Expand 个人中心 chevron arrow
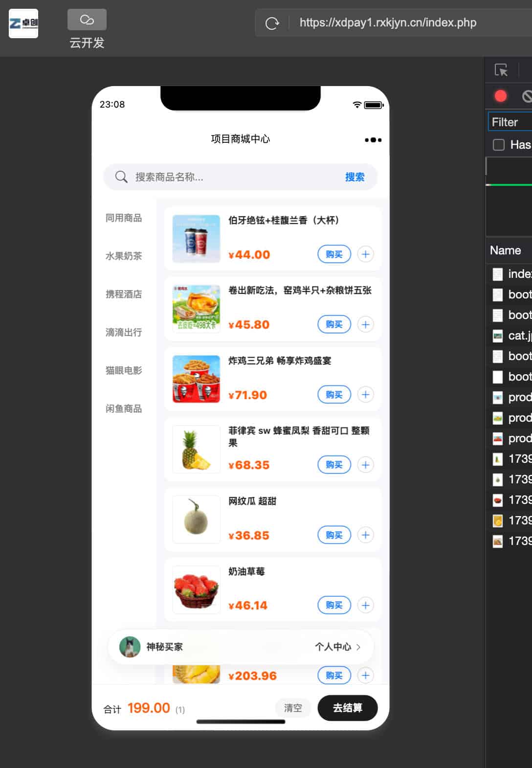This screenshot has width=532, height=768. point(358,647)
